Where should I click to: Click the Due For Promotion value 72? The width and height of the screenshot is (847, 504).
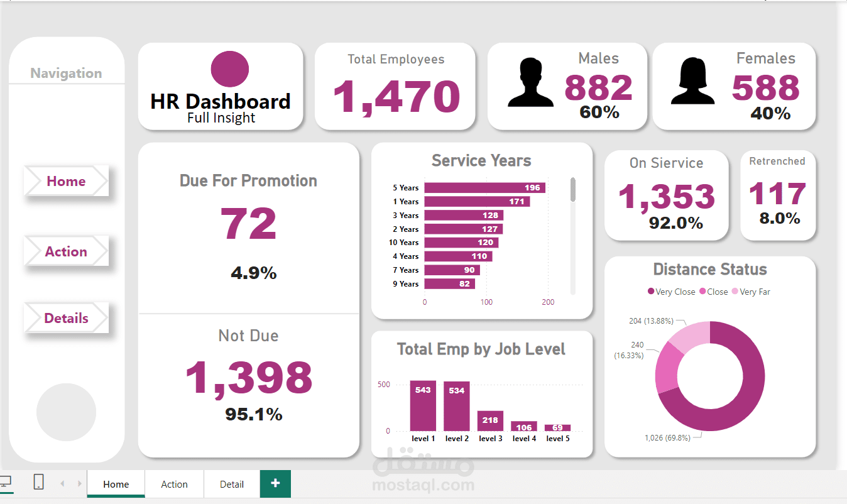pos(248,224)
